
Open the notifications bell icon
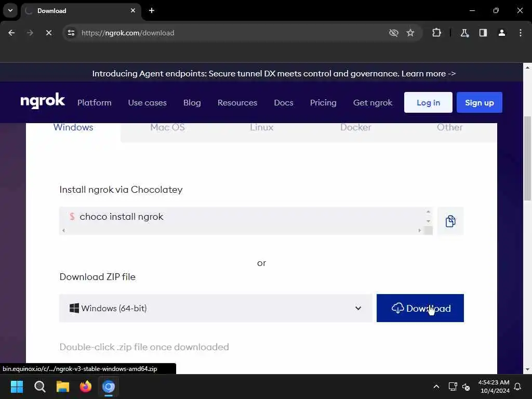(517, 387)
